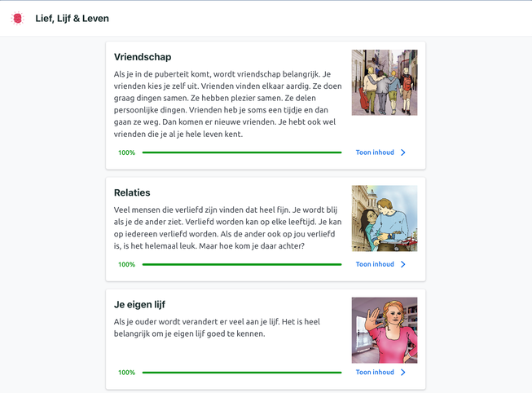Image resolution: width=532 pixels, height=393 pixels.
Task: Click the Vriendschap green progress bar
Action: click(x=242, y=152)
